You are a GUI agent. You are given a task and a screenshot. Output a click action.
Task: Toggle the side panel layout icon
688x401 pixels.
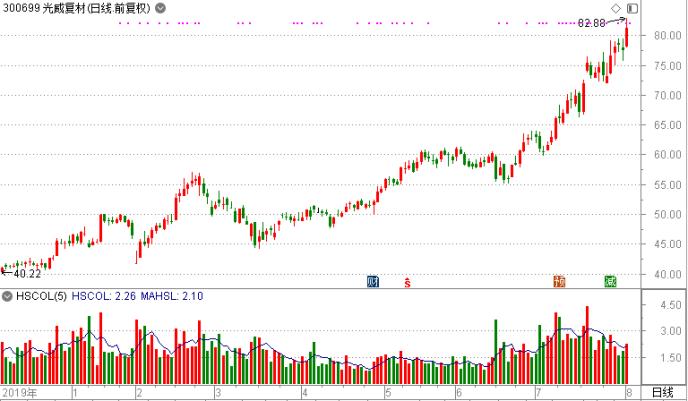click(631, 9)
